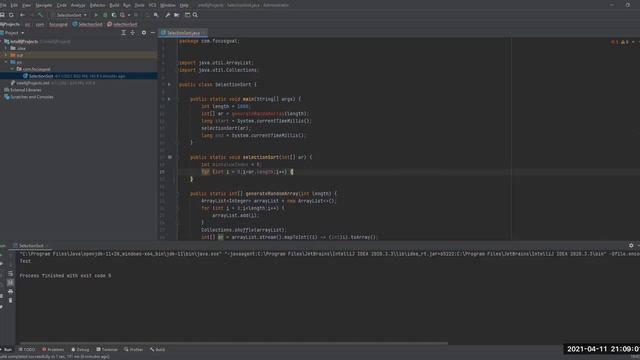Hide the Project panel with minus icon
The image size is (640, 360).
153,33
